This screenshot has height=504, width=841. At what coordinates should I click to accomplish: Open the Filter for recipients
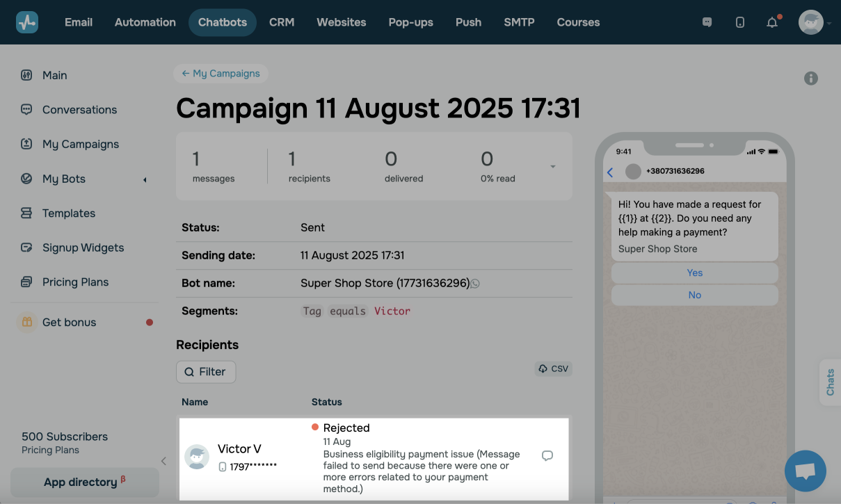tap(206, 372)
